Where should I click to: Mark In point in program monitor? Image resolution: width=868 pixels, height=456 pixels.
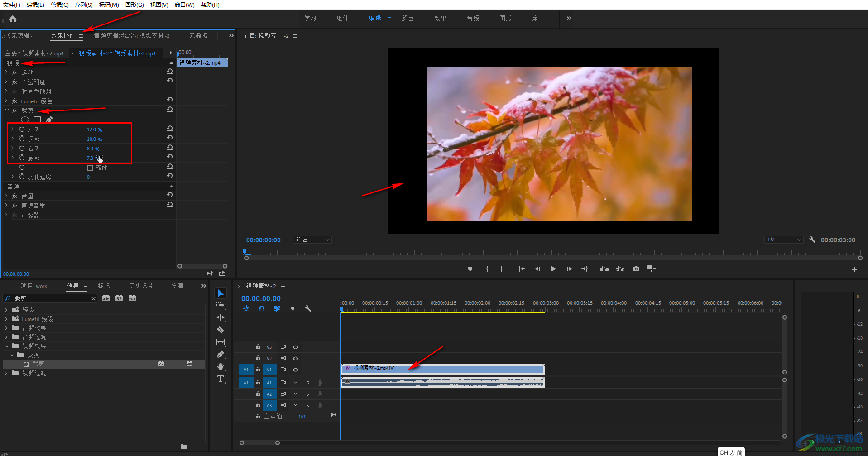point(487,269)
